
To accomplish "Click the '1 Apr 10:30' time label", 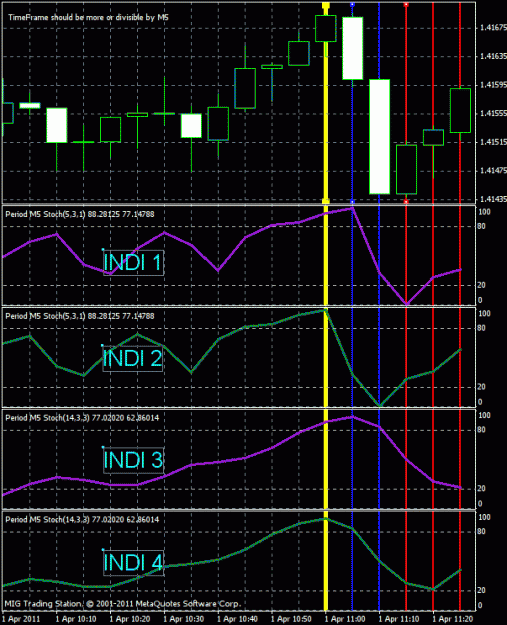I will click(183, 619).
